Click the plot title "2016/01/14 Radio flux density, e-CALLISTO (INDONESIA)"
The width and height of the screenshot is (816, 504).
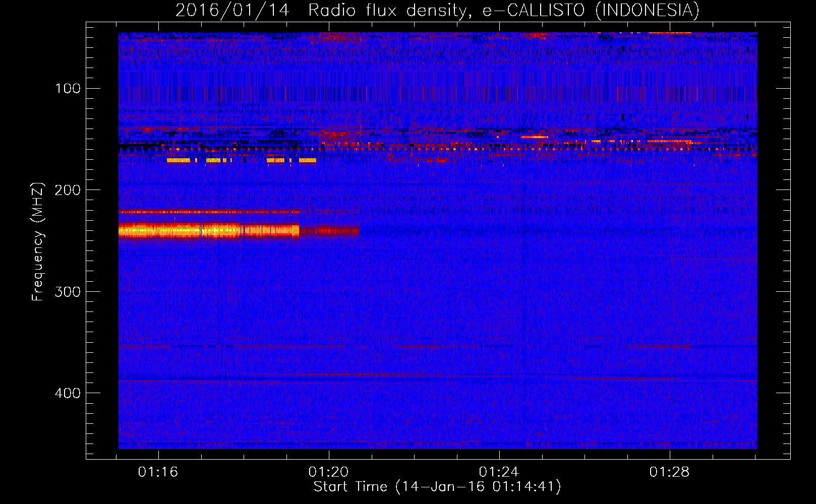[437, 10]
